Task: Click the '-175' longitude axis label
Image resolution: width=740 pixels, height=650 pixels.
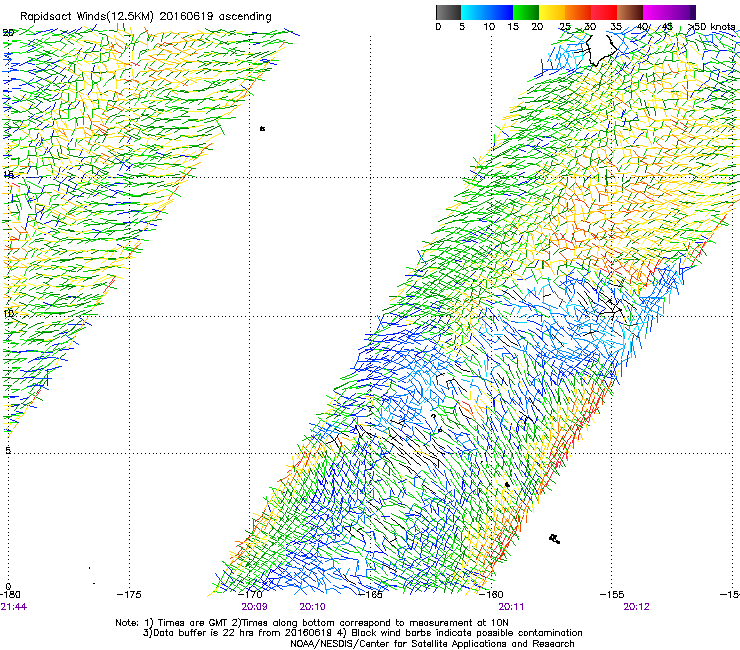Action: [129, 594]
